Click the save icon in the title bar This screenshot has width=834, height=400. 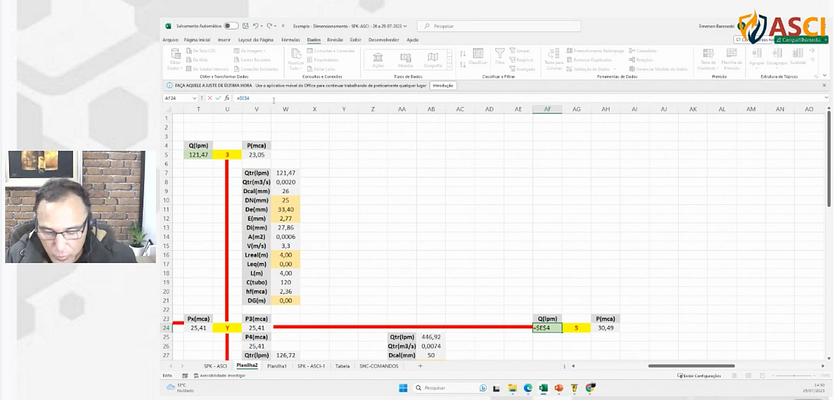click(x=245, y=26)
